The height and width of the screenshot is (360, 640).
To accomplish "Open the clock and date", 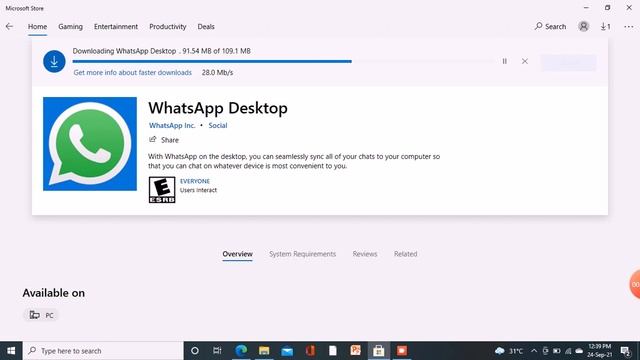I will pos(600,351).
